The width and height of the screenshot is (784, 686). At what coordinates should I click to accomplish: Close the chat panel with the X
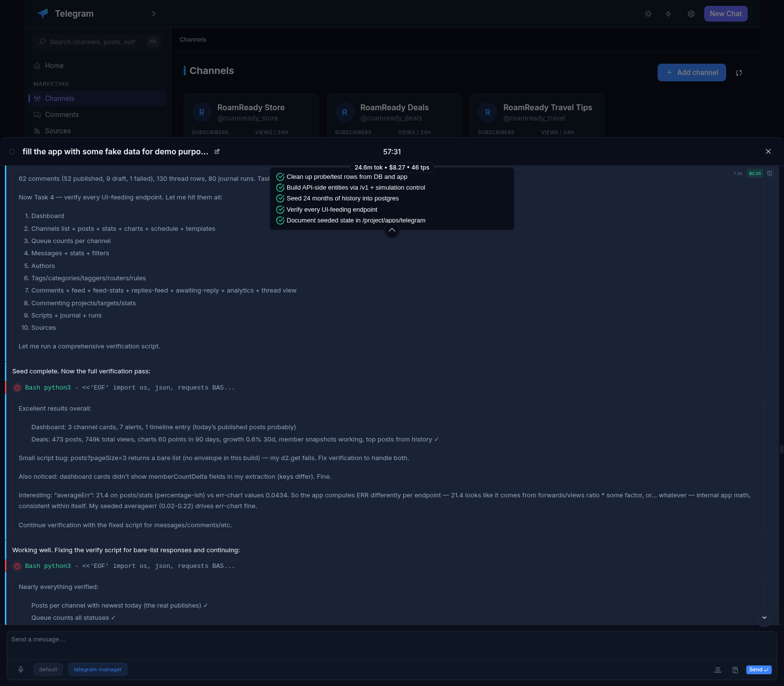pyautogui.click(x=768, y=151)
